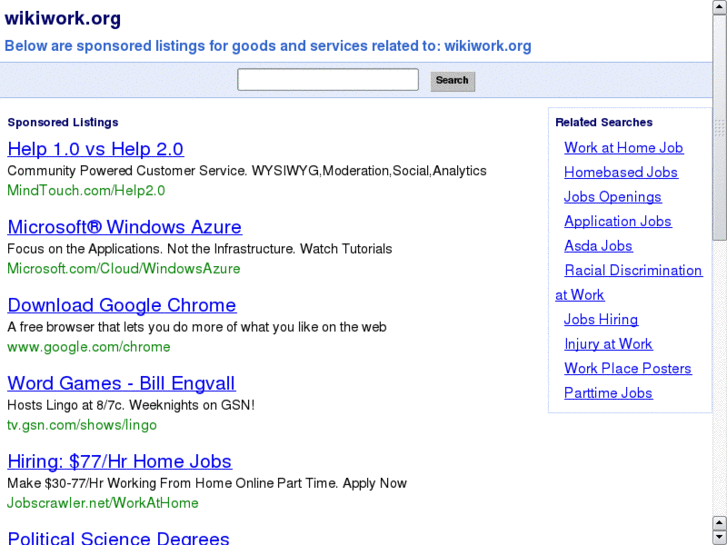Click tv.gsn.com/shows/lingo URL

click(82, 425)
